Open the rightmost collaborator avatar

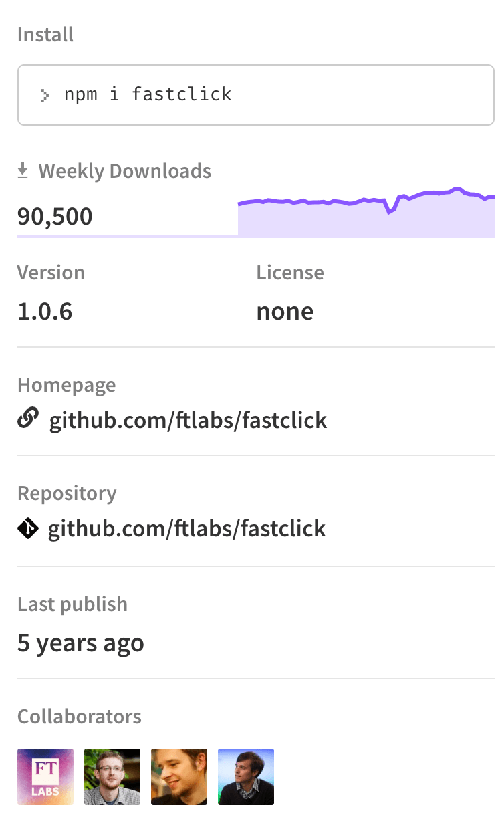[245, 776]
